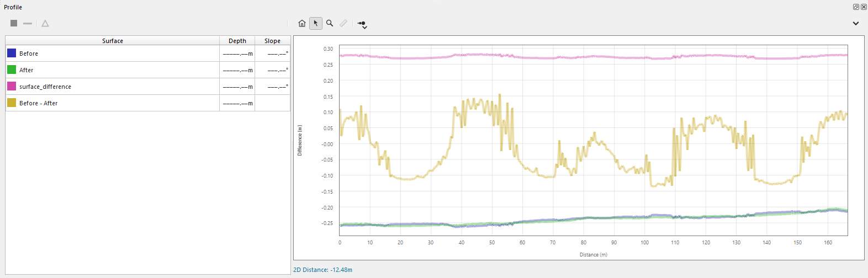Expand the chevron menu at far right
868x278 pixels.
tap(855, 23)
